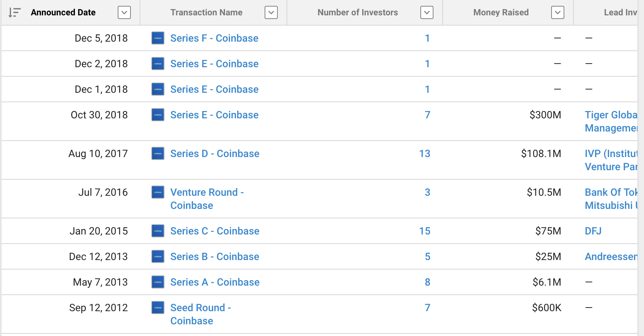
Task: Click Coinbase logo in Series A row
Action: tap(158, 282)
